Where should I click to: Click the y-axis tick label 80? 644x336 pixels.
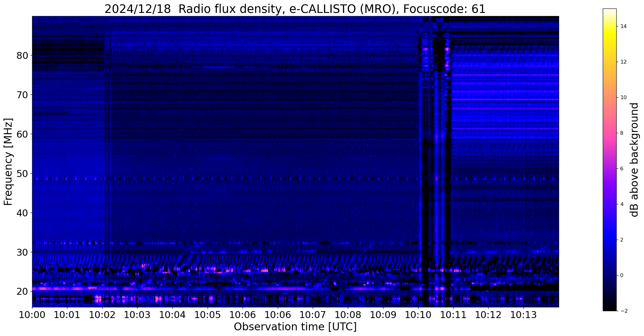(22, 55)
